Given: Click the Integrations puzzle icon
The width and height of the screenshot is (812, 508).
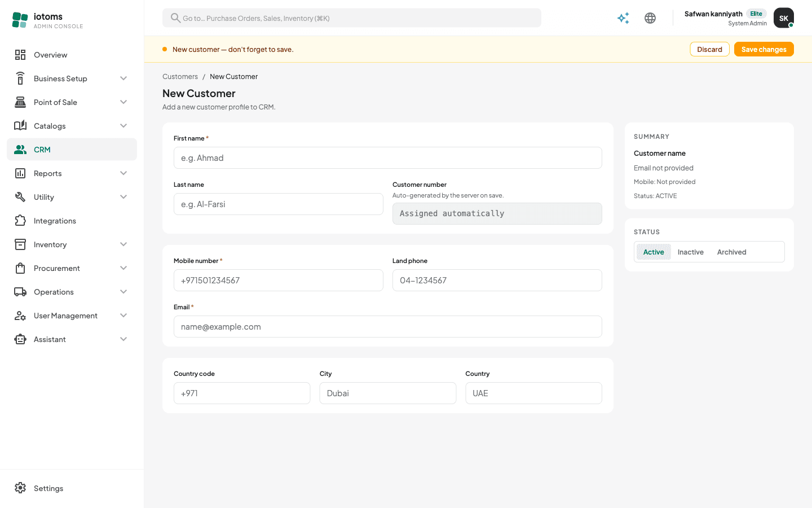Looking at the screenshot, I should tap(20, 221).
